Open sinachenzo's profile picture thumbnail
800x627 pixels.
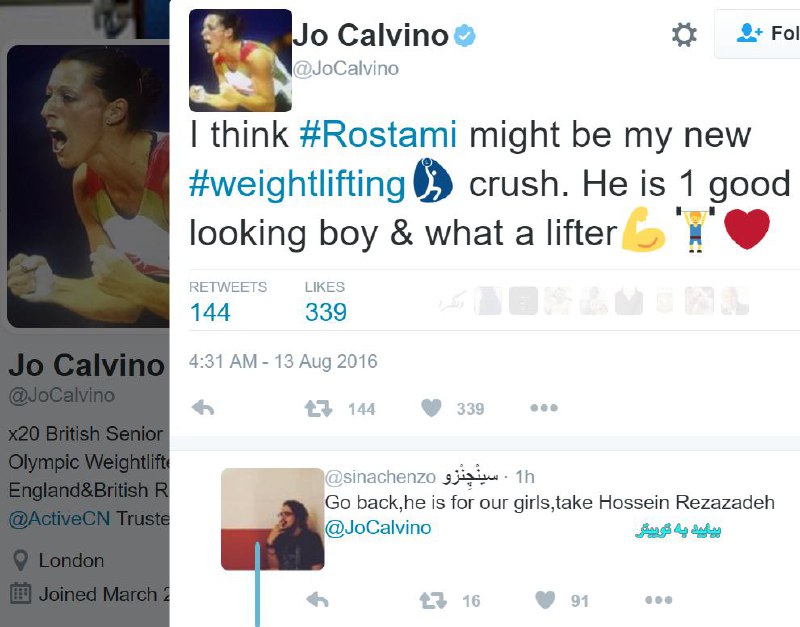click(x=272, y=519)
